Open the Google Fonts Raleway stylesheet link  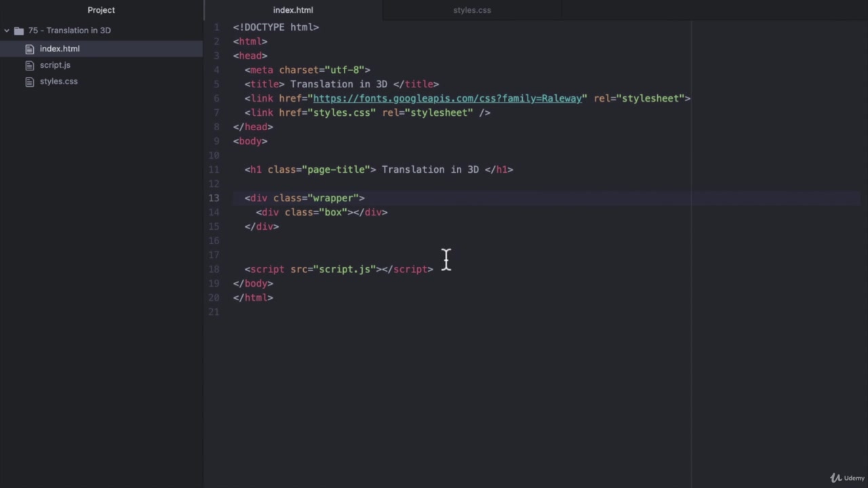(448, 98)
